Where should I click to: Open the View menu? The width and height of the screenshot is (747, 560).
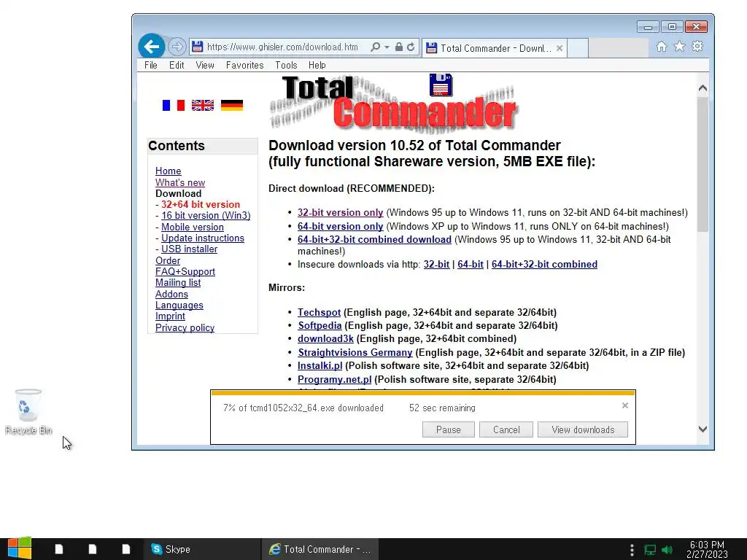point(205,65)
